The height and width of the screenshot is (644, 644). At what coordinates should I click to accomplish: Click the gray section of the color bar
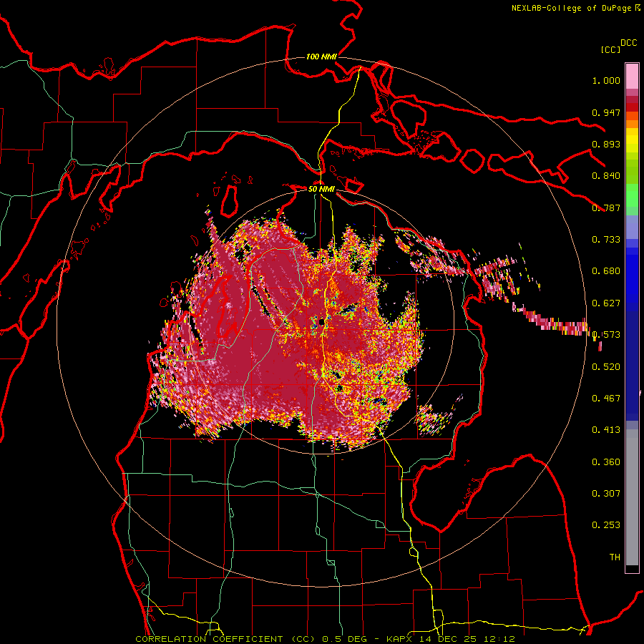(x=632, y=497)
